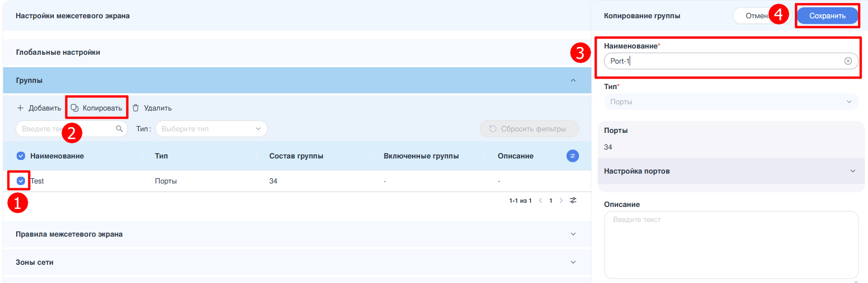Open the Тип filter dropdown

[x=211, y=129]
